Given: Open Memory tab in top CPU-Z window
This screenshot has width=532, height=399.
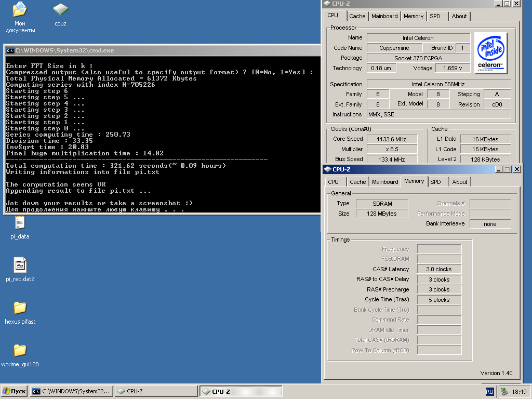Looking at the screenshot, I should click(414, 16).
